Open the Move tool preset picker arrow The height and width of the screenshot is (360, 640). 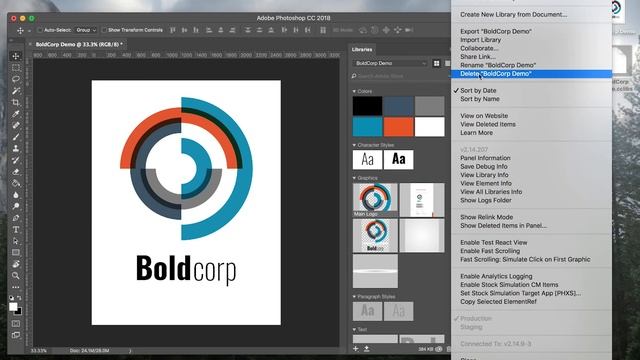pyautogui.click(x=29, y=31)
